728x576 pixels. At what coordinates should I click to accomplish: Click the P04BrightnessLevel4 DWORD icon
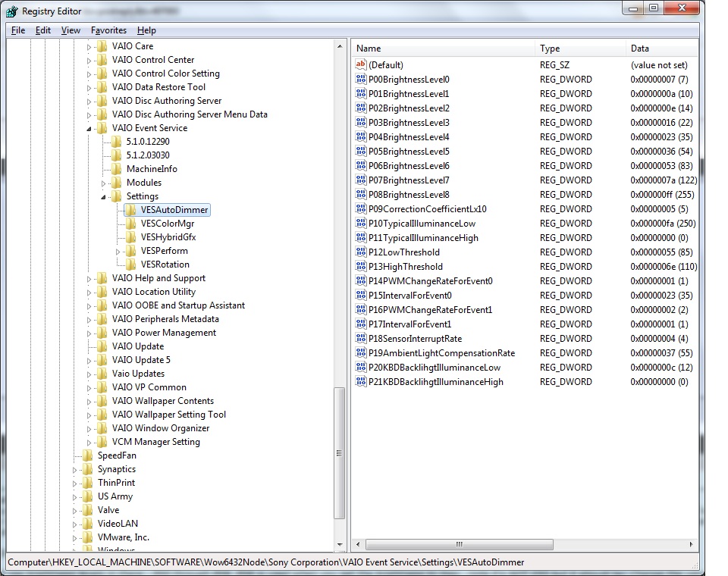point(361,136)
